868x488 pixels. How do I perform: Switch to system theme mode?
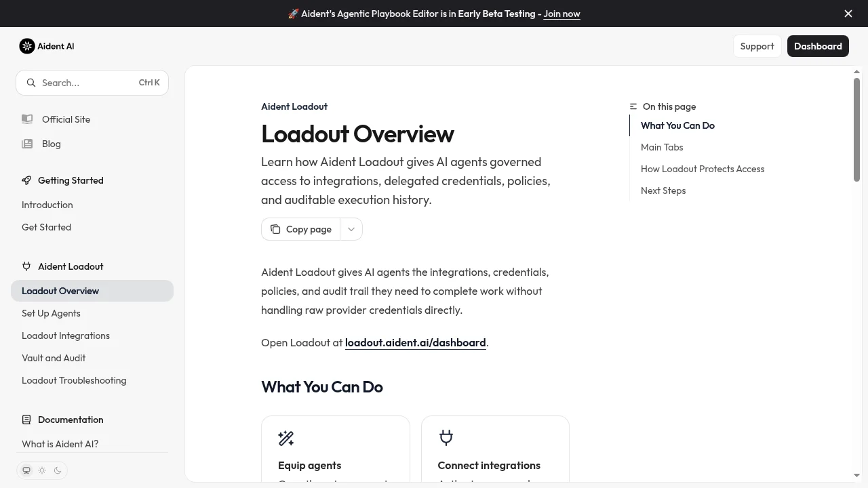pos(26,470)
